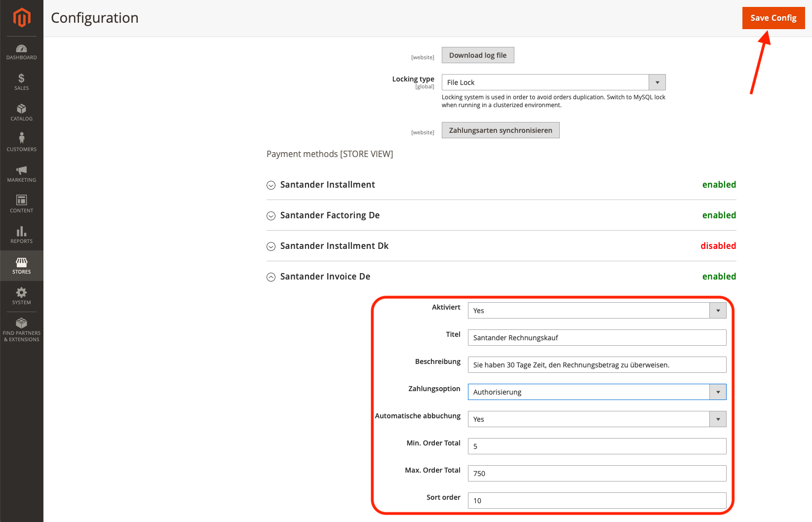Click the red 'disabled' status text

(718, 246)
